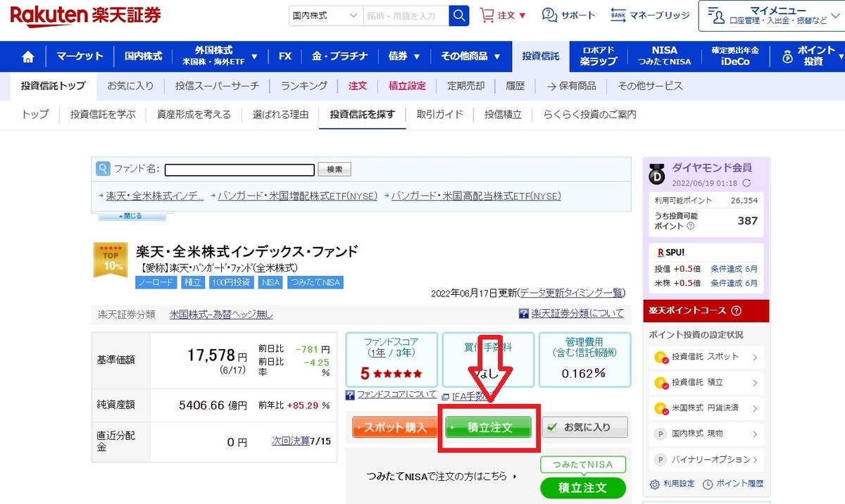Image resolution: width=845 pixels, height=504 pixels.
Task: Open サポート chat icon
Action: pyautogui.click(x=568, y=15)
